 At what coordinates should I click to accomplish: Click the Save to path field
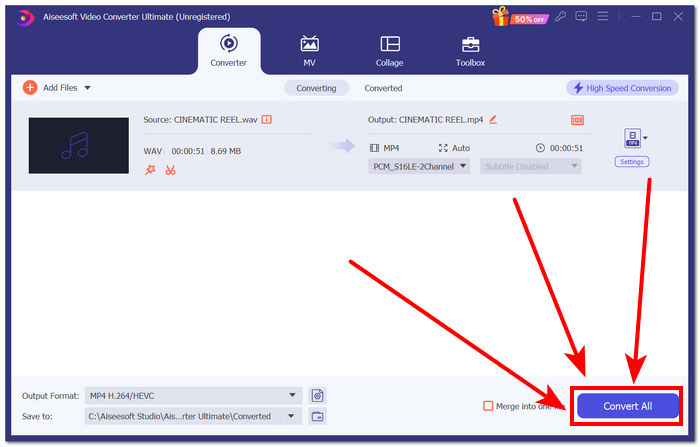[183, 416]
